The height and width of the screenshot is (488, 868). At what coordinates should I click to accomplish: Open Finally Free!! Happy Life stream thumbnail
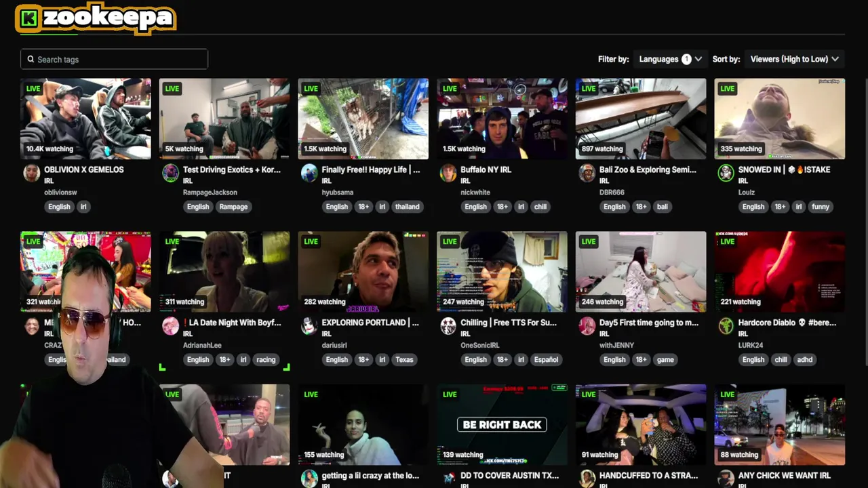pyautogui.click(x=363, y=119)
